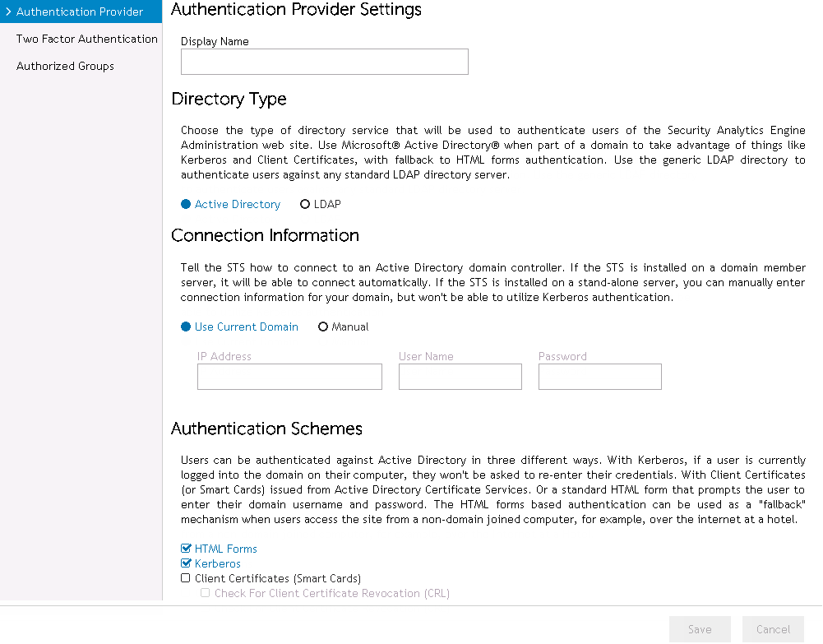
Task: Click the IP Address input box
Action: tap(289, 377)
